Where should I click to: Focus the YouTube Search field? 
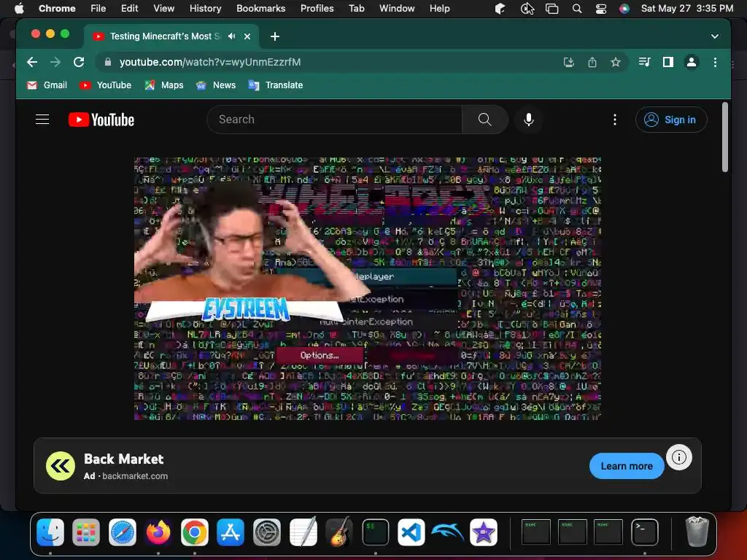[334, 120]
